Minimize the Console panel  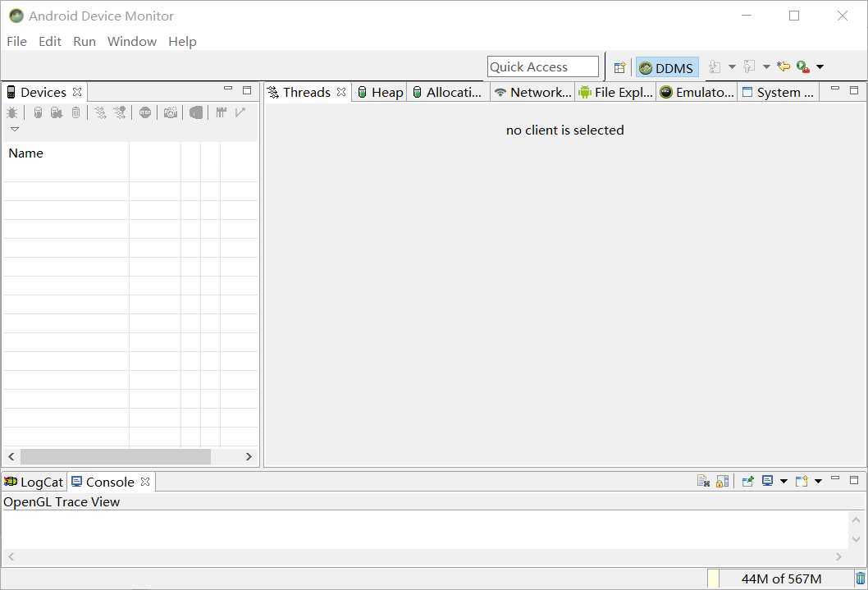tap(835, 478)
